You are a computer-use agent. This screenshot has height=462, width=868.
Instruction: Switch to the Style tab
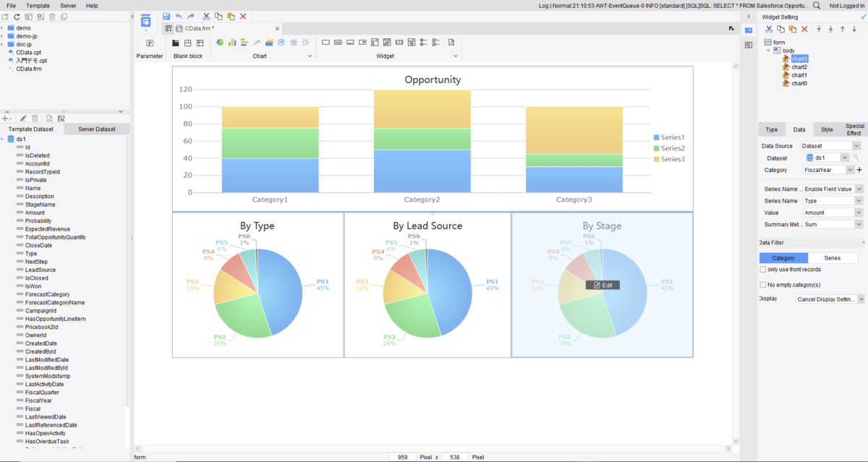pyautogui.click(x=827, y=129)
